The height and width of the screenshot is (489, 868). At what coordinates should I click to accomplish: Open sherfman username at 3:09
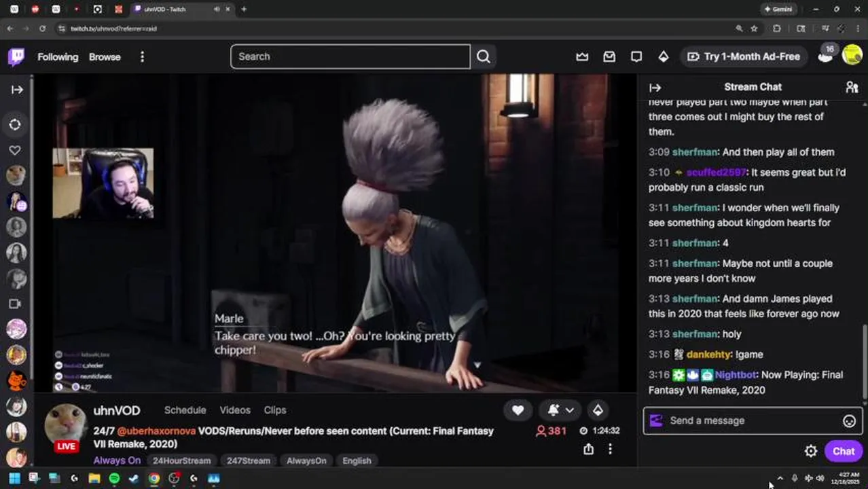(x=695, y=152)
